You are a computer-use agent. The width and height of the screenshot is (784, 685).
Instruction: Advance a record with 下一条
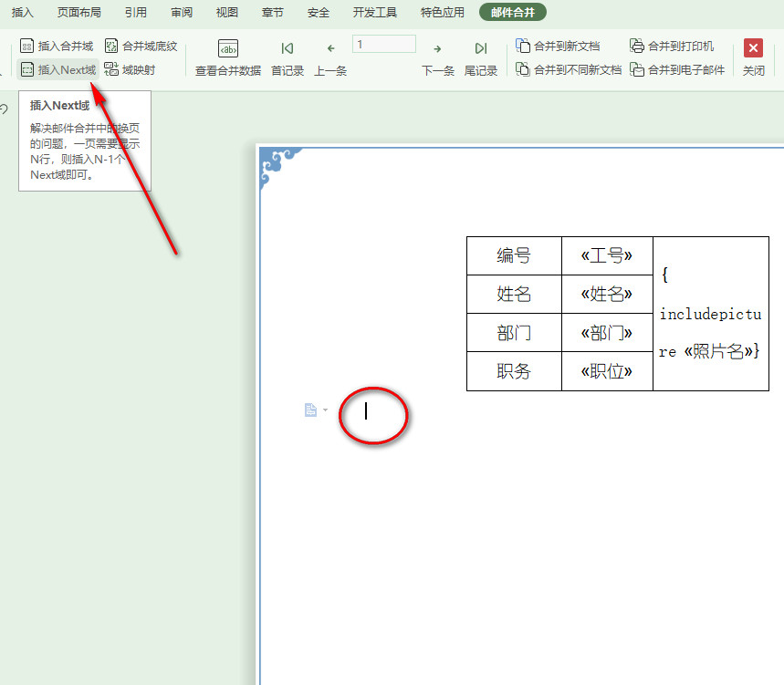[437, 57]
